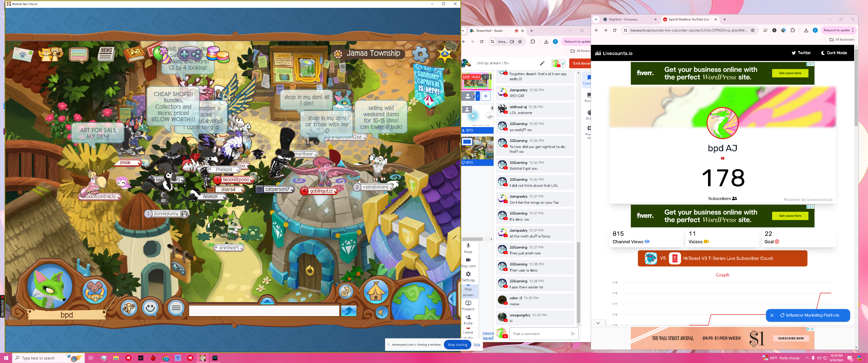Open a new tab in the Livecounts browser

[724, 19]
